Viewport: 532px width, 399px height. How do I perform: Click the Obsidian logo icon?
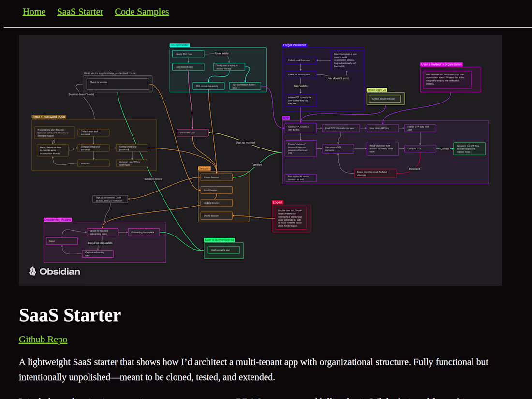point(32,271)
